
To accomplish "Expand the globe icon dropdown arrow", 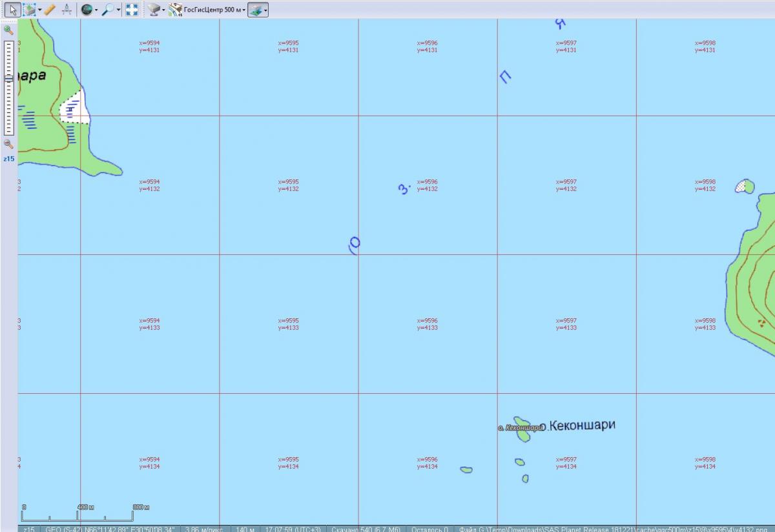I will pos(96,10).
